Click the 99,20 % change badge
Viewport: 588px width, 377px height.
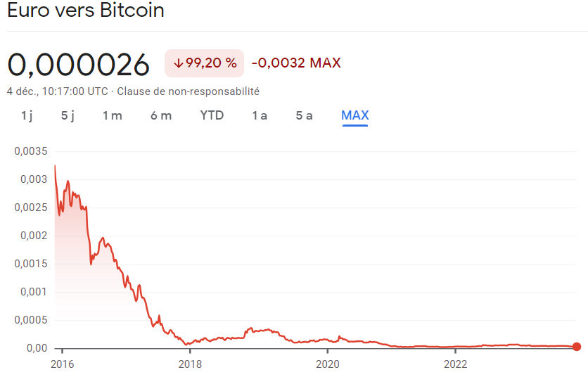click(205, 63)
